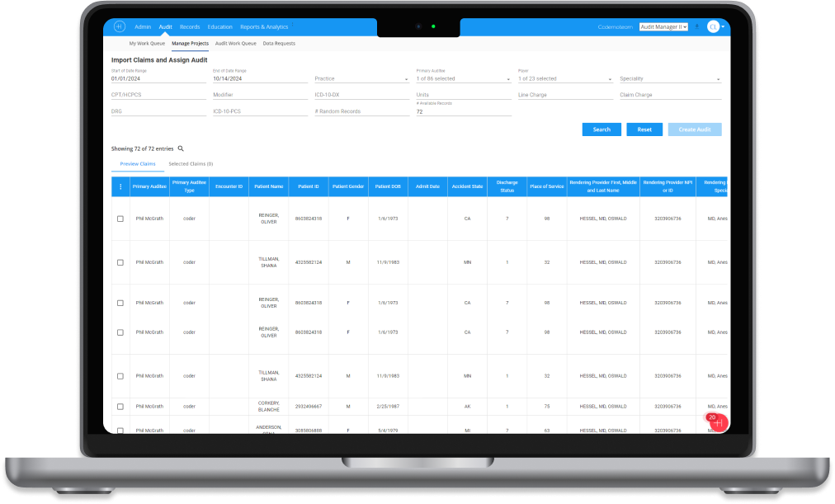Open the CL user avatar menu

pos(713,26)
